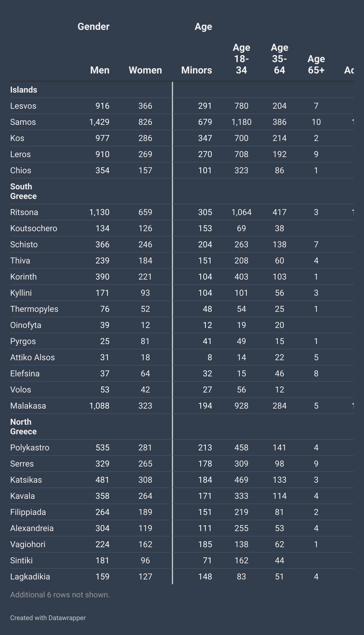The height and width of the screenshot is (635, 364).
Task: Click the Additional 6 rows not shown note
Action: (x=60, y=595)
